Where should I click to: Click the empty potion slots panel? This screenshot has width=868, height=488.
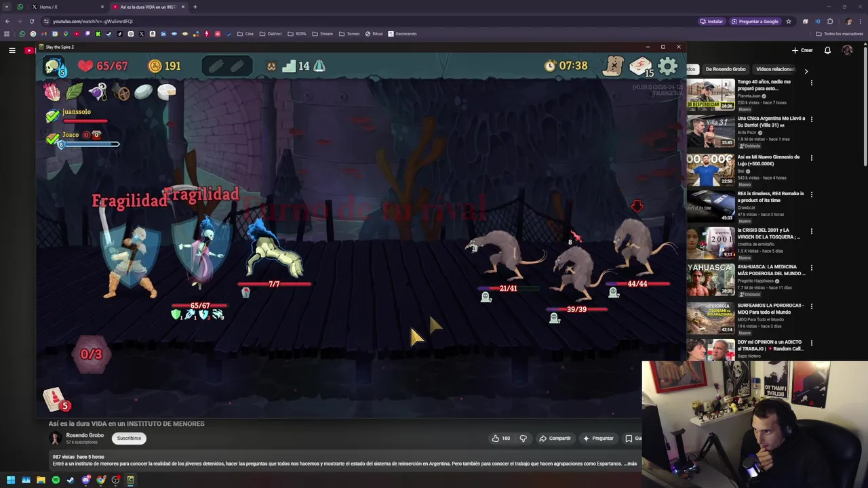(226, 66)
